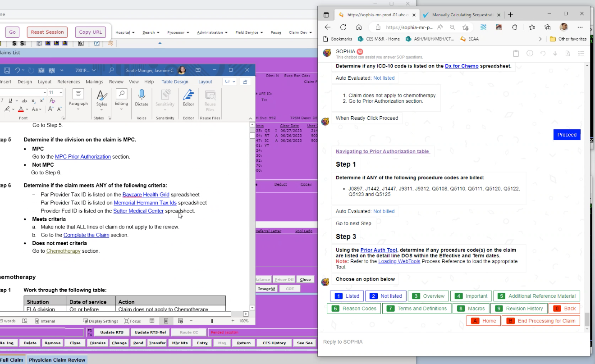Open the References tab in Word
595x364 pixels.
[x=69, y=82]
